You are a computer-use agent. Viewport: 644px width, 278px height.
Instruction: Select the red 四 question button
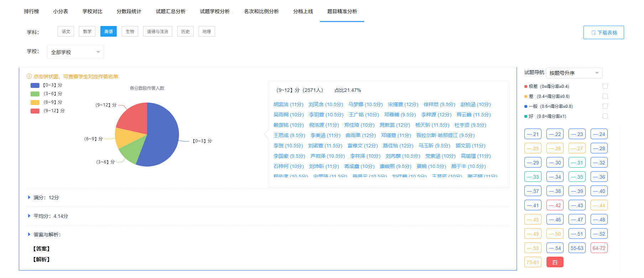coord(555,262)
